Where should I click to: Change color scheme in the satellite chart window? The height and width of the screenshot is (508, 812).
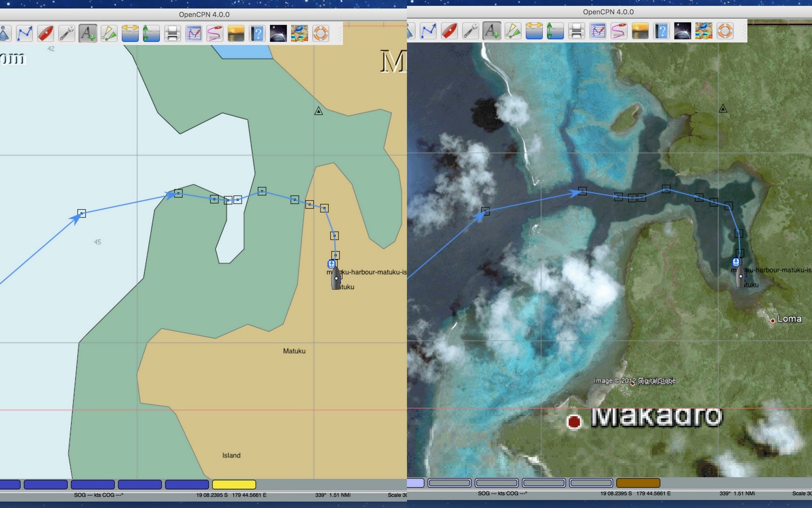(x=640, y=31)
